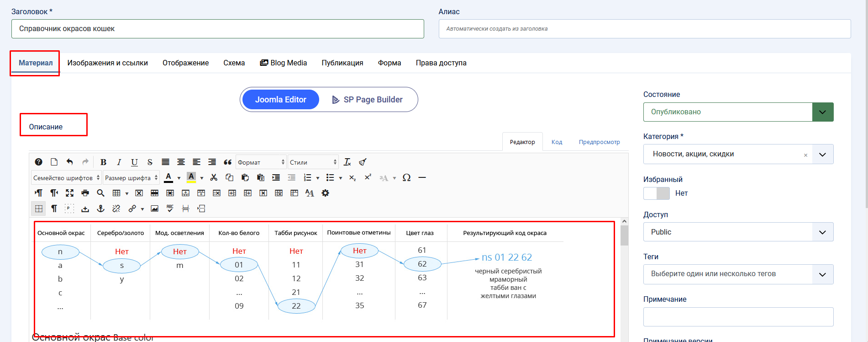Open the Размер шрифта dropdown

click(131, 178)
